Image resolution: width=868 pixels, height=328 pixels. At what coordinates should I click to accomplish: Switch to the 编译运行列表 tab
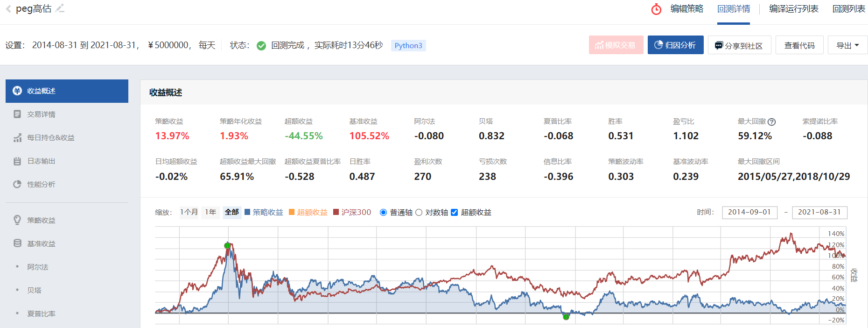[794, 9]
